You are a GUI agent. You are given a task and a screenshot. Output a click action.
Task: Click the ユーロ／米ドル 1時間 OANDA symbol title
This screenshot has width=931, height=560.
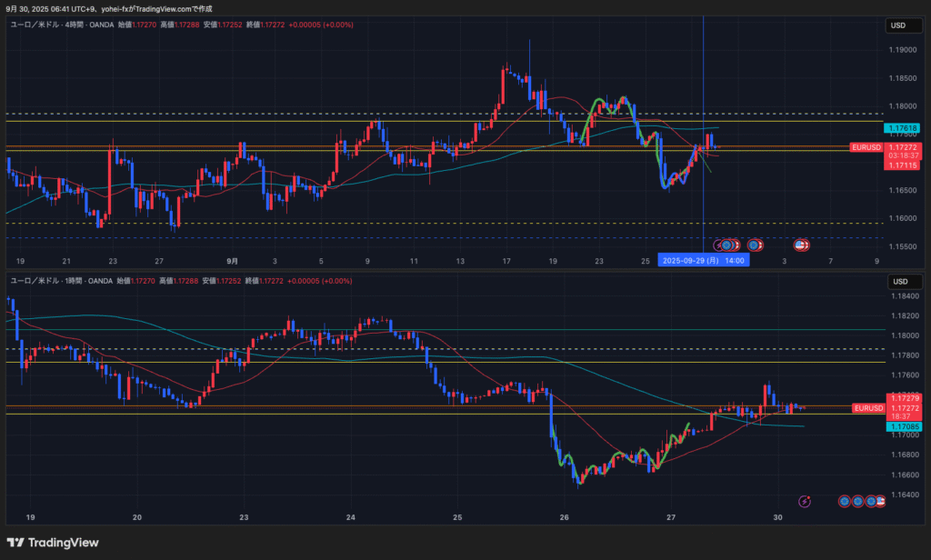(x=62, y=281)
